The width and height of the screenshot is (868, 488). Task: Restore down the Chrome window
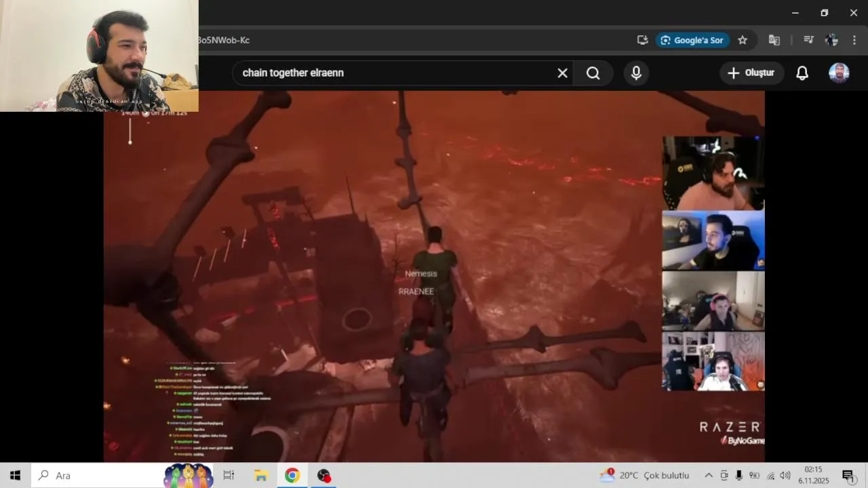point(824,12)
